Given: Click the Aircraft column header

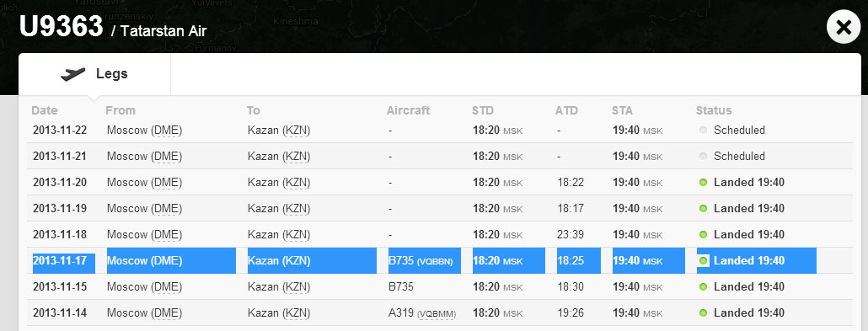Looking at the screenshot, I should [x=408, y=110].
